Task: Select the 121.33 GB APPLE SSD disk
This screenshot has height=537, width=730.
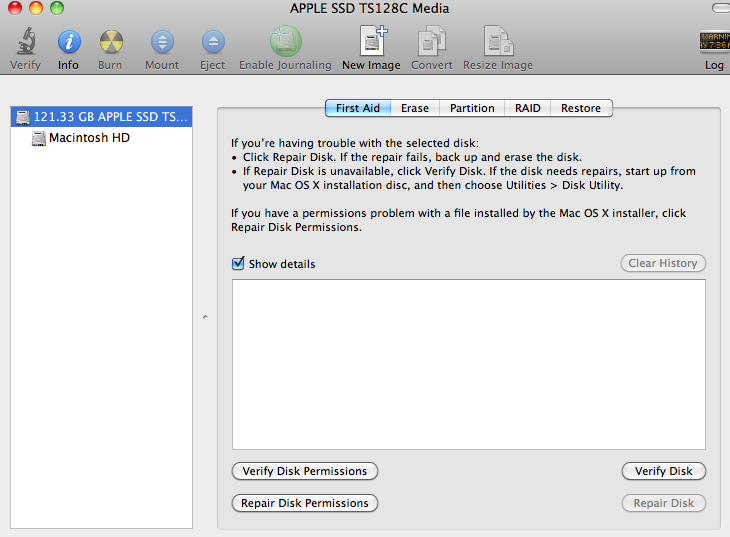Action: [x=101, y=116]
